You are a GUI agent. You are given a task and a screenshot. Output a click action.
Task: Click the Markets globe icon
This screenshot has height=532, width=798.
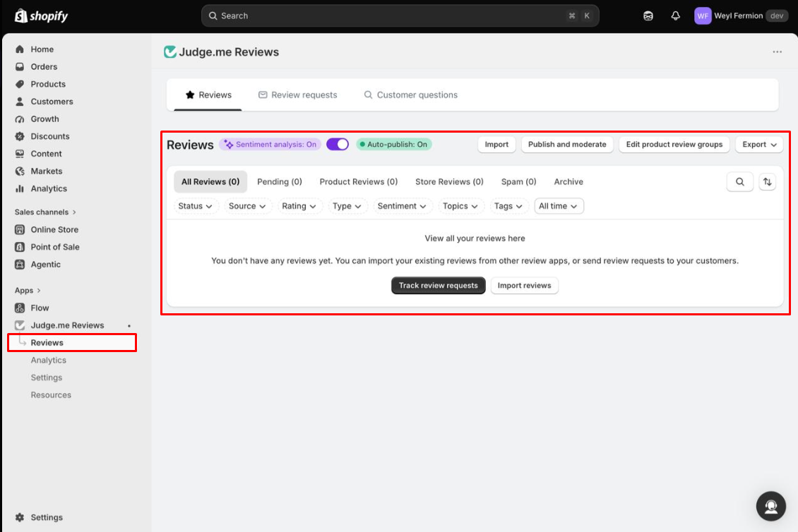pos(20,171)
